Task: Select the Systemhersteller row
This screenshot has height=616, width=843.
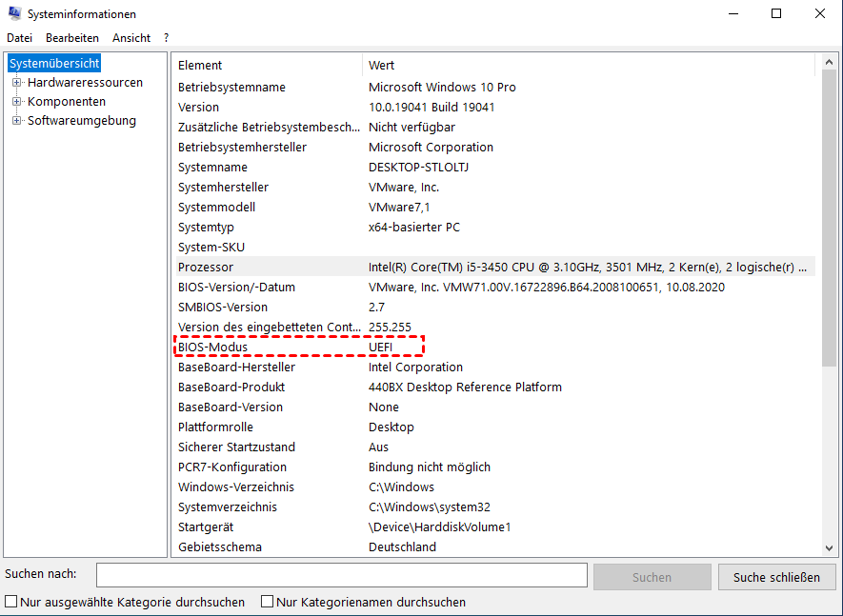Action: coord(495,187)
